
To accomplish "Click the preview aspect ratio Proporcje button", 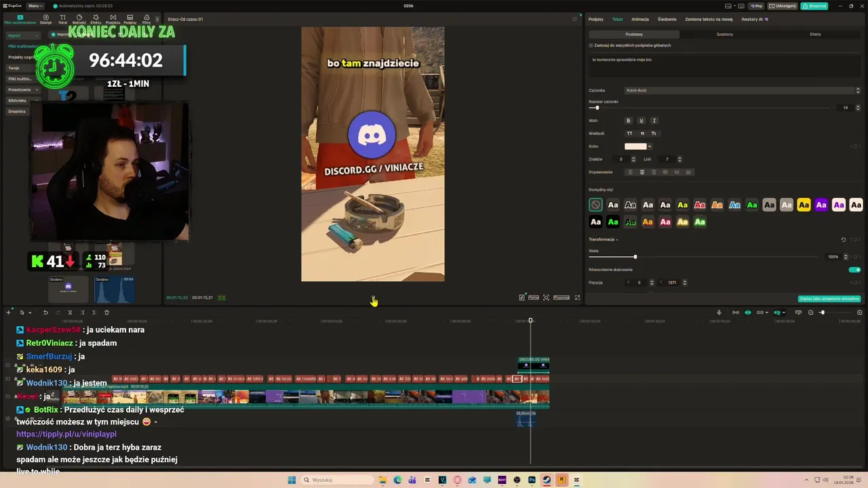I will pos(561,298).
